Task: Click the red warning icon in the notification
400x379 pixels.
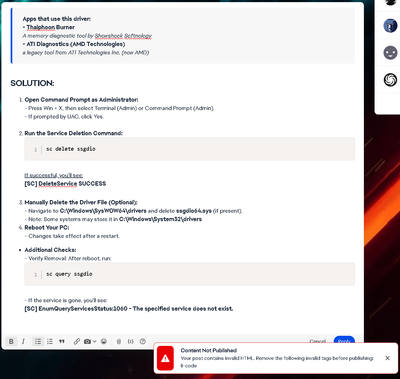Action: [165, 358]
